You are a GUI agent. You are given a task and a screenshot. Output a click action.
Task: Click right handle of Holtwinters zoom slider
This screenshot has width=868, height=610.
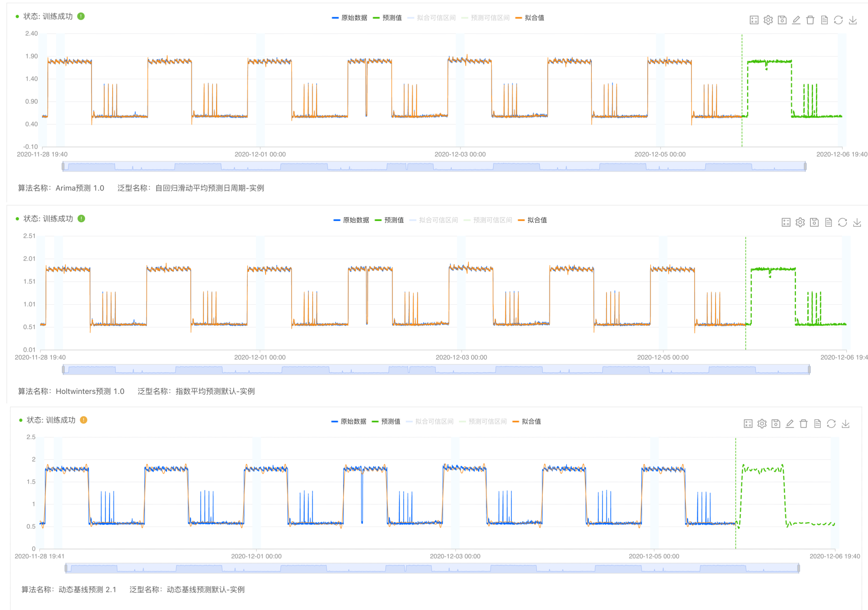(809, 369)
